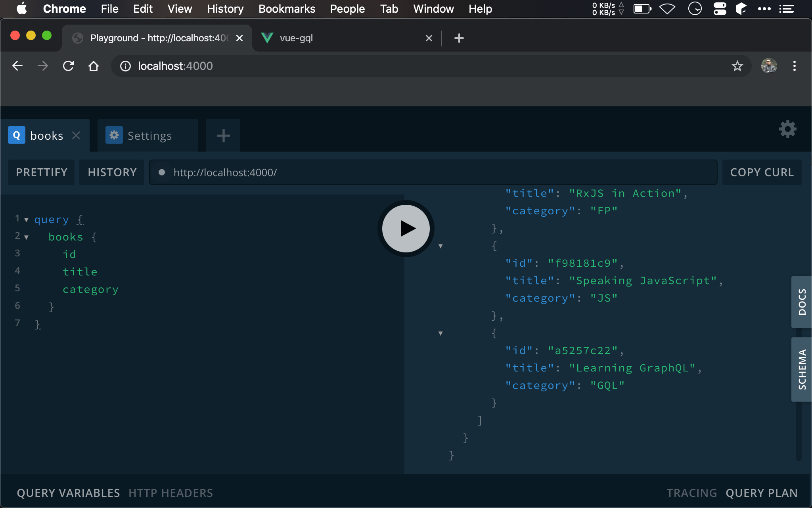Open the Window menu
Screen dimensions: 812x508
433,9
